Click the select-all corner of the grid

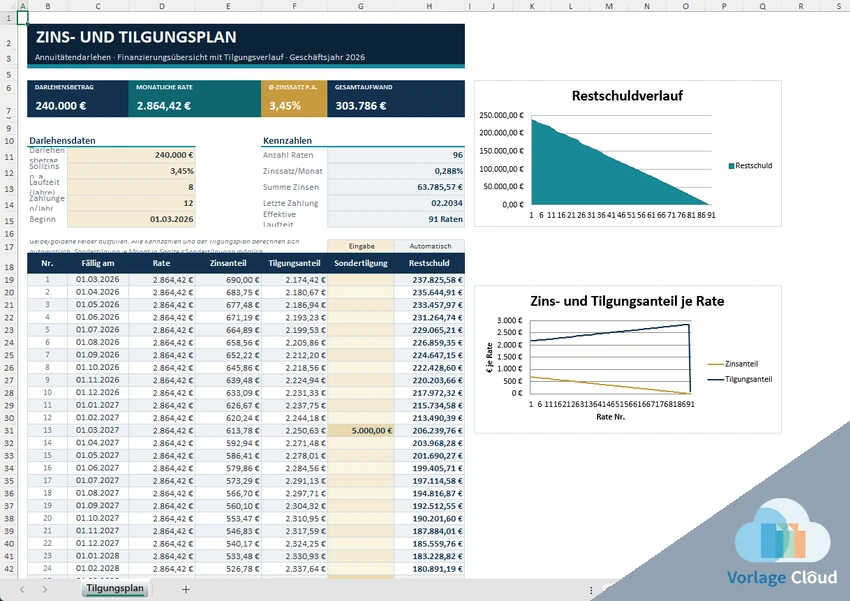[x=8, y=6]
